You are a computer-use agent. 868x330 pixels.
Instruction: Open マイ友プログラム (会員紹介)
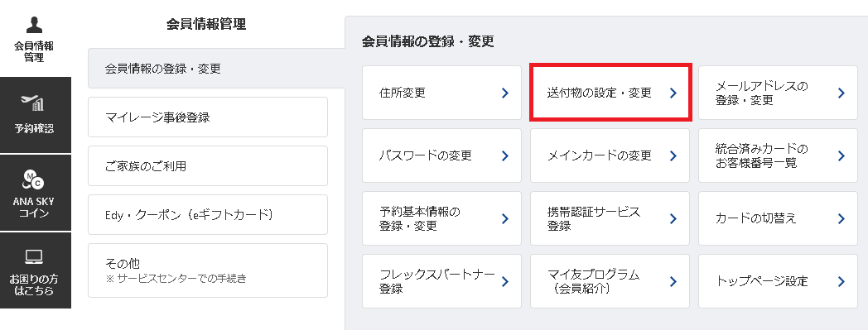[x=610, y=281]
